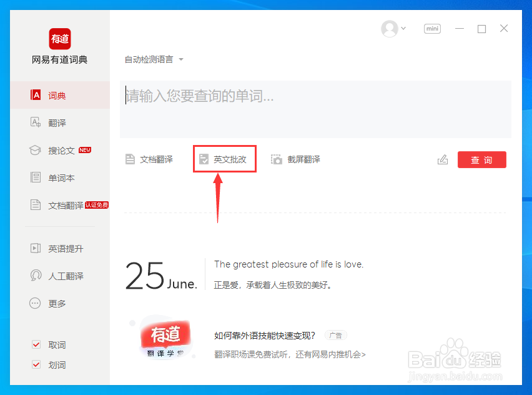
Task: Click the handwriting input pencil icon
Action: pos(443,159)
